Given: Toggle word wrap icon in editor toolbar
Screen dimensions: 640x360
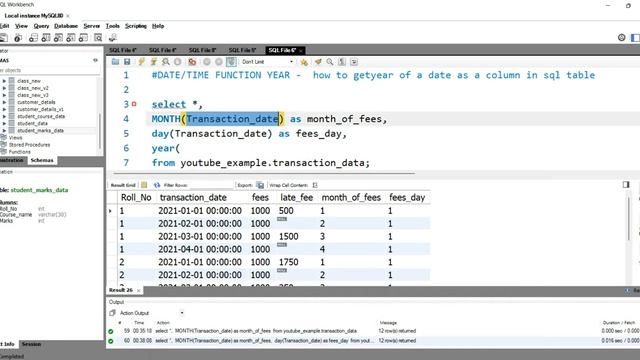Looking at the screenshot, I should 354,62.
